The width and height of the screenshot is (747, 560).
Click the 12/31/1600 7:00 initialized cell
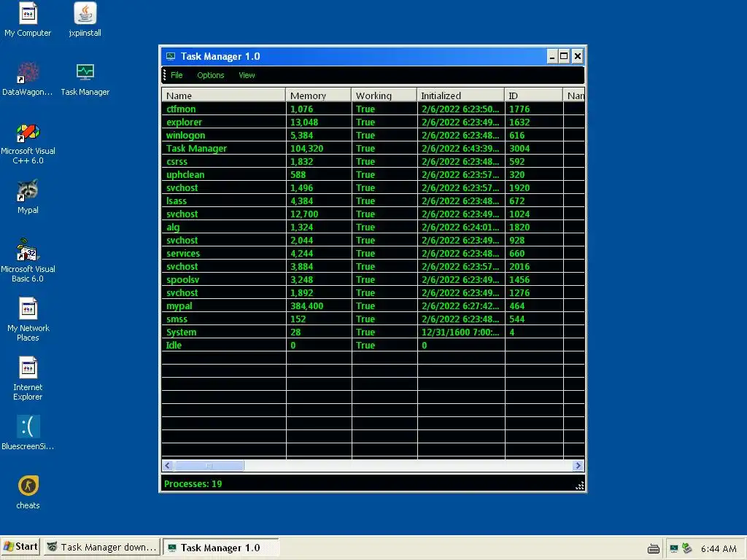tap(461, 332)
